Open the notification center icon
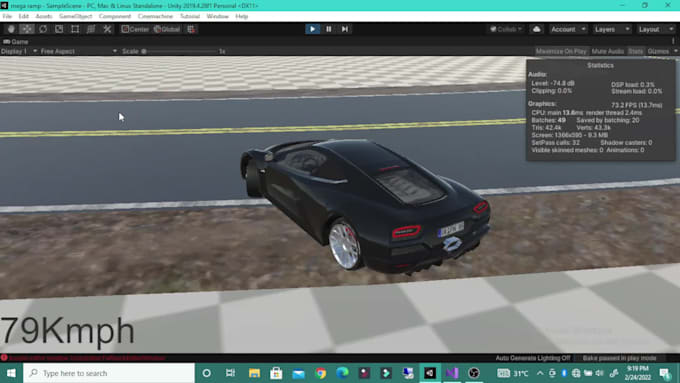 [665, 373]
